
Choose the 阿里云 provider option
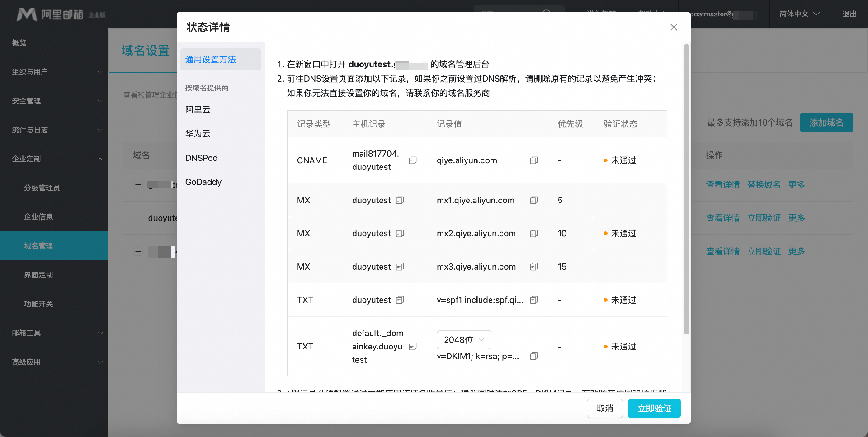click(198, 109)
